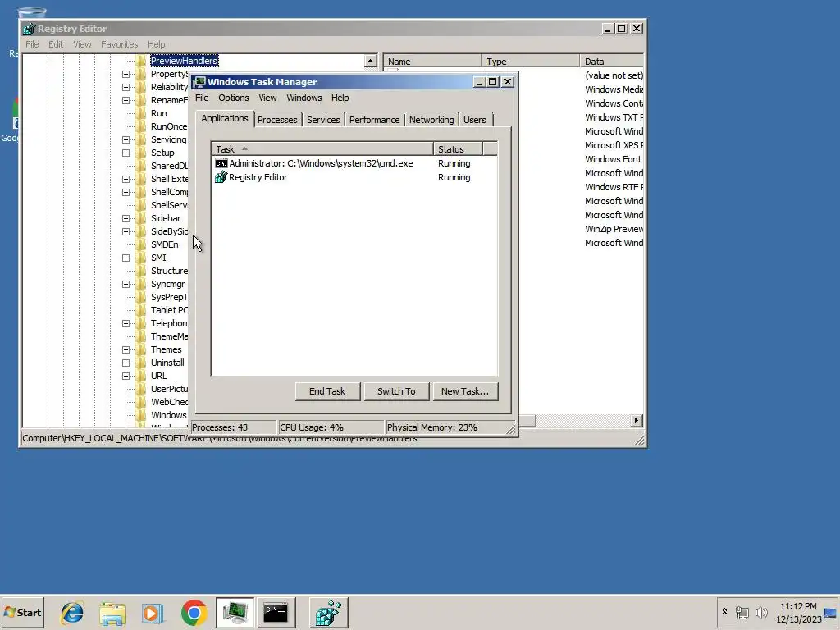Click the Sidebar key folder icon

click(141, 218)
